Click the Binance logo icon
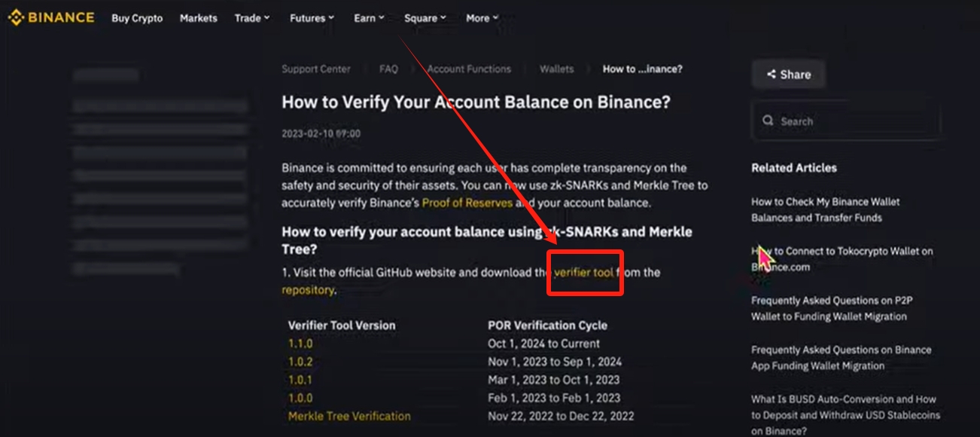The image size is (980, 437). 16,17
